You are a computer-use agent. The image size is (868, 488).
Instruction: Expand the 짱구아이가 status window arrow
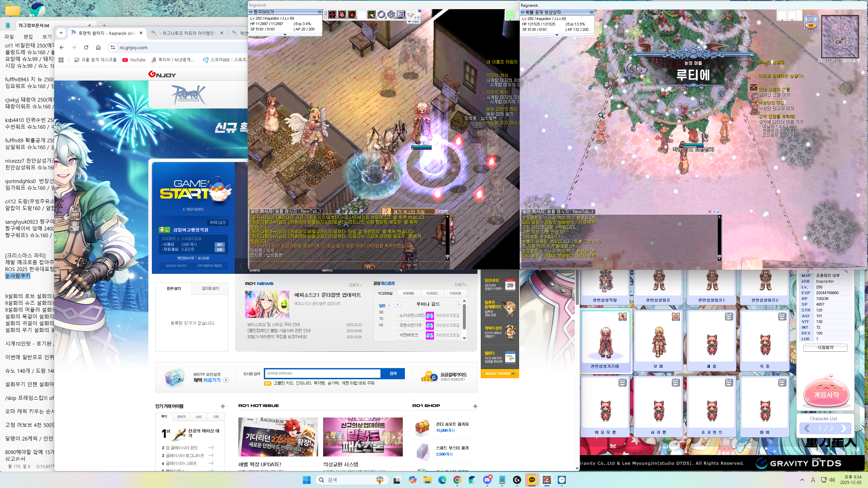(285, 35)
